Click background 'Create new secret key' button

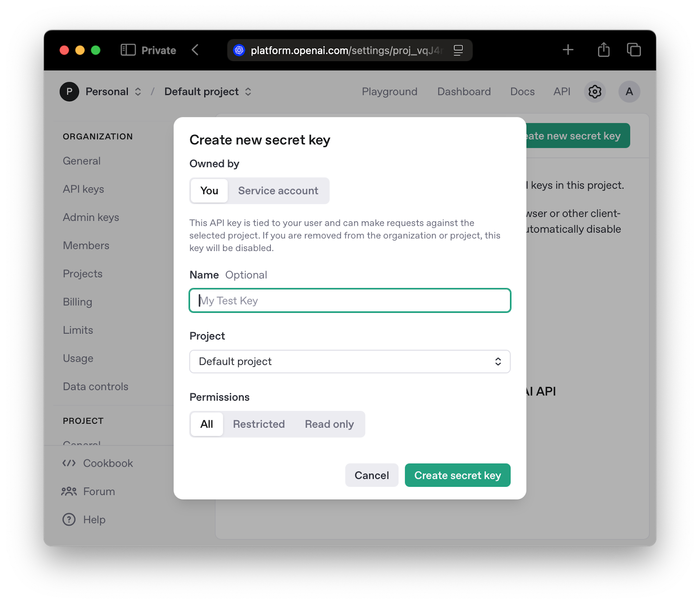click(577, 136)
